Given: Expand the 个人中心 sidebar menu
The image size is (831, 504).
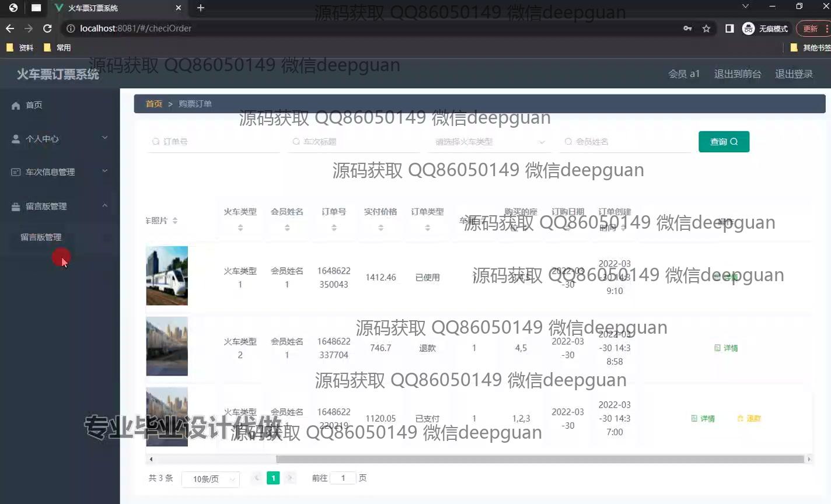Looking at the screenshot, I should click(x=60, y=139).
